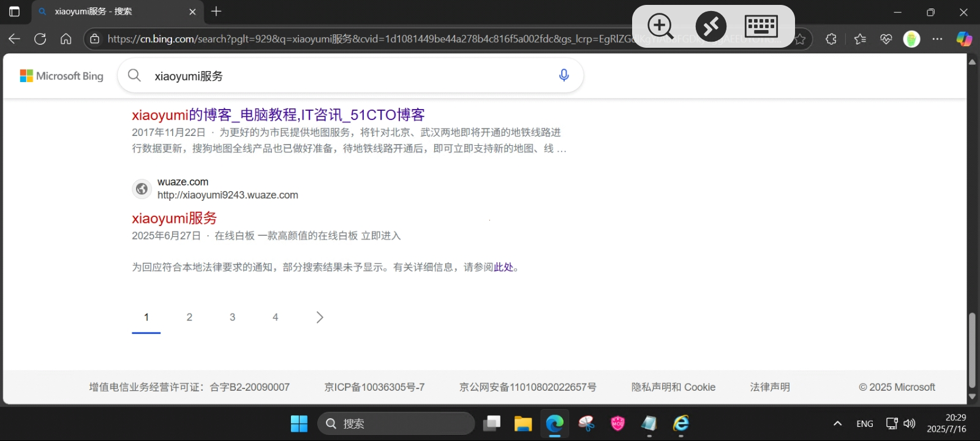Viewport: 980px width, 441px height.
Task: Click the next page chevron arrow
Action: coord(320,317)
